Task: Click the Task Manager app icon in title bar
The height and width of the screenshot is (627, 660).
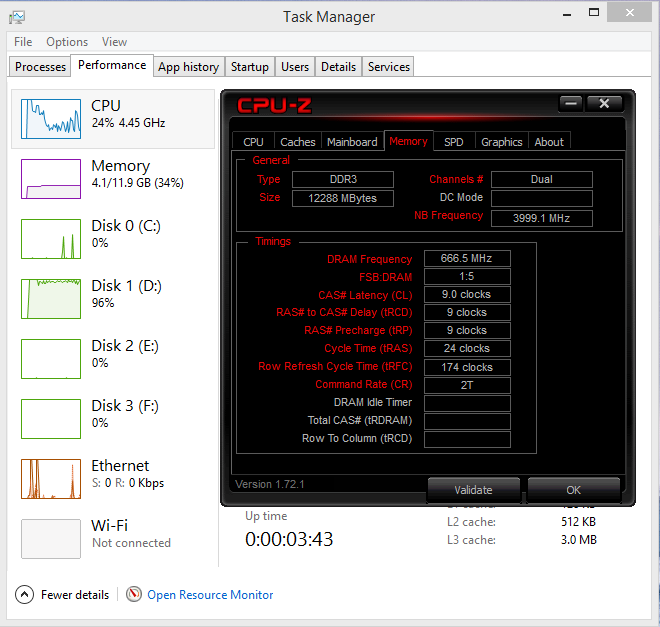Action: pos(17,17)
